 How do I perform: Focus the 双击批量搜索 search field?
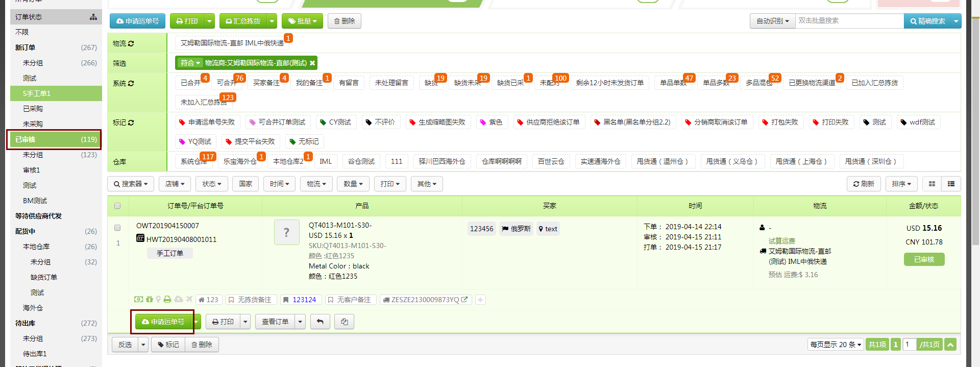(849, 21)
